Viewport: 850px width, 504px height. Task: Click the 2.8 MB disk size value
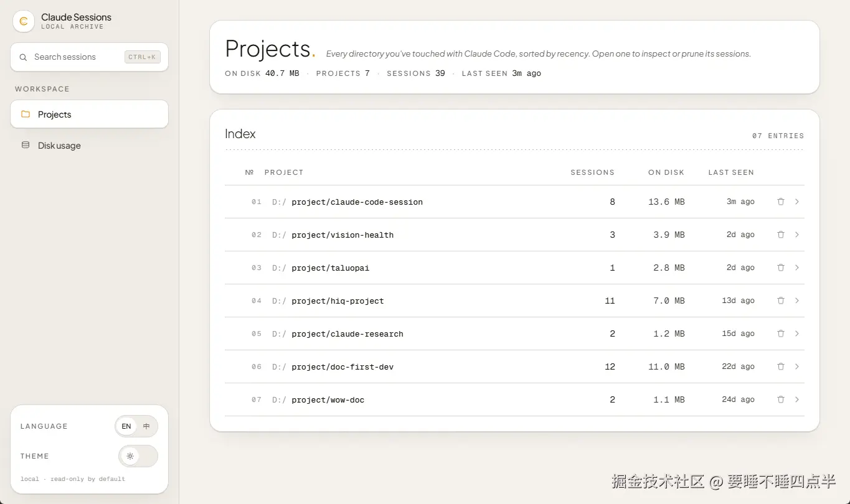(669, 268)
